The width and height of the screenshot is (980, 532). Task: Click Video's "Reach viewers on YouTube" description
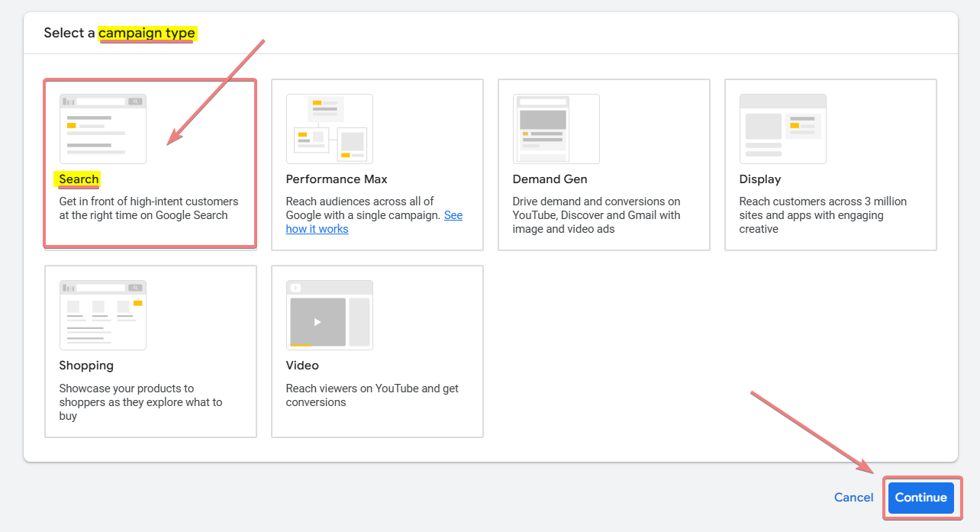point(372,395)
